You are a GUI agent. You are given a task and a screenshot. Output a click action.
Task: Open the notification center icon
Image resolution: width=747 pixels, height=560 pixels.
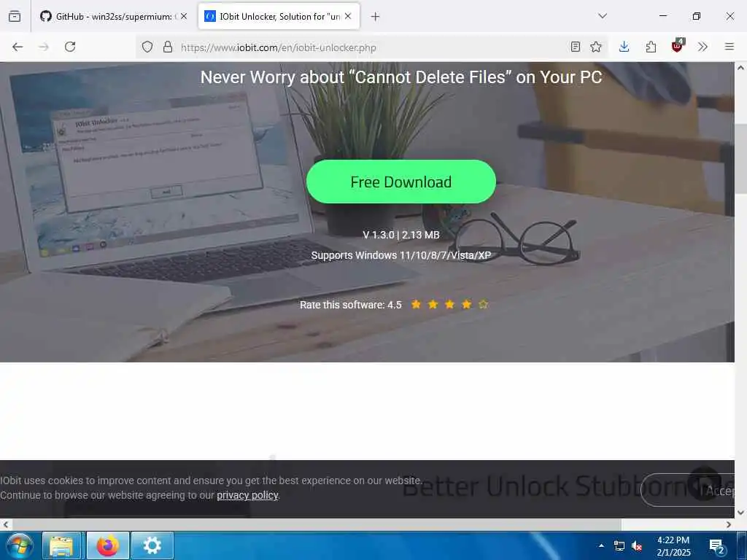(x=717, y=546)
